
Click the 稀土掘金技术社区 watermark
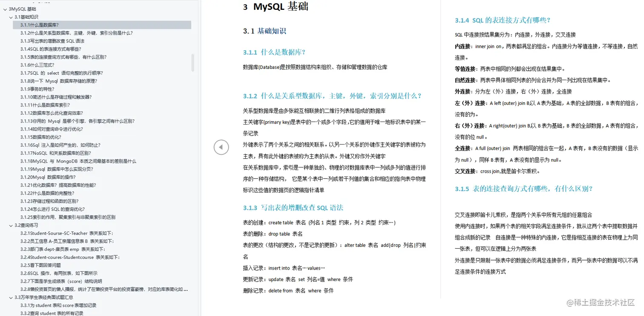click(601, 303)
